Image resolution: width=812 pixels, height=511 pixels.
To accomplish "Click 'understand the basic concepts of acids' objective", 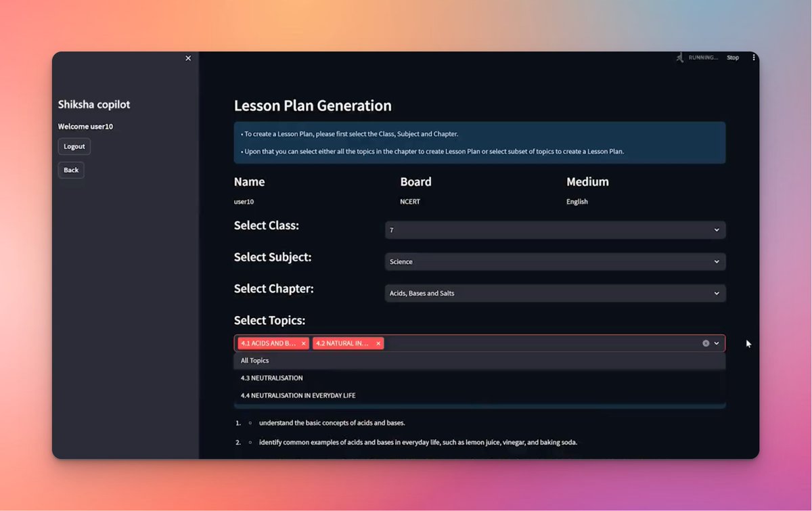I will [x=332, y=423].
